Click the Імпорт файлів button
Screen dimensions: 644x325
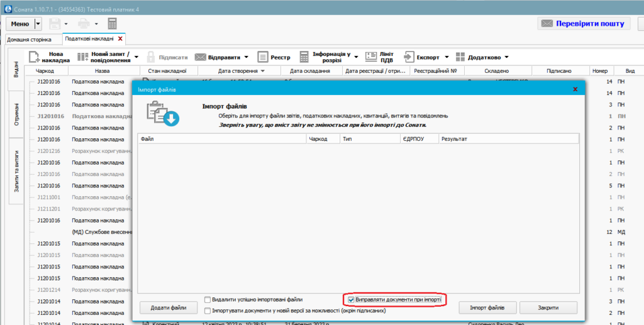(487, 308)
